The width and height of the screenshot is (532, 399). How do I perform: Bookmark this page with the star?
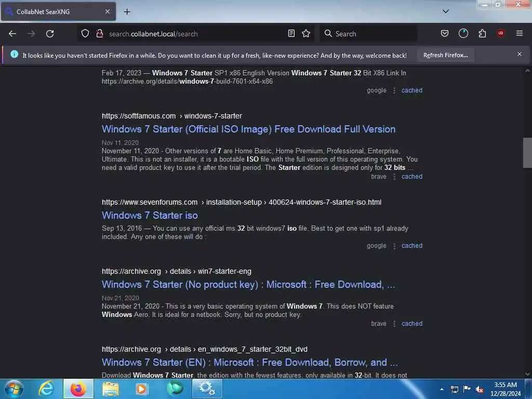pyautogui.click(x=306, y=34)
